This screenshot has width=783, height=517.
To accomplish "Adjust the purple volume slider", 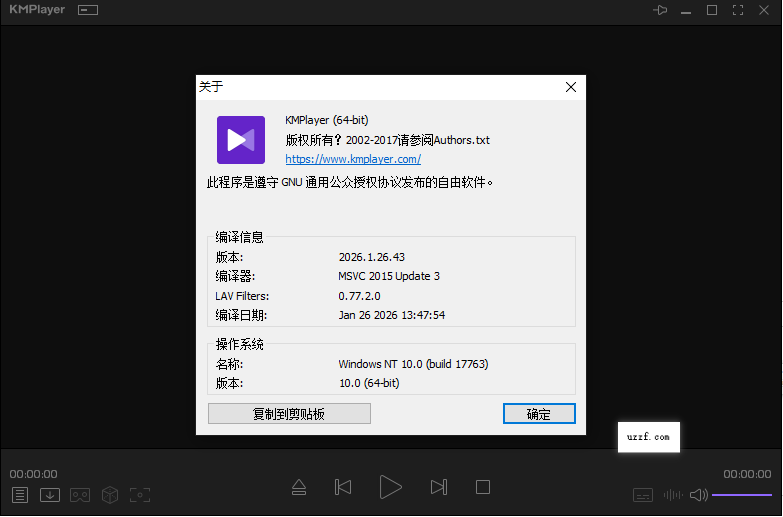I will tap(742, 495).
